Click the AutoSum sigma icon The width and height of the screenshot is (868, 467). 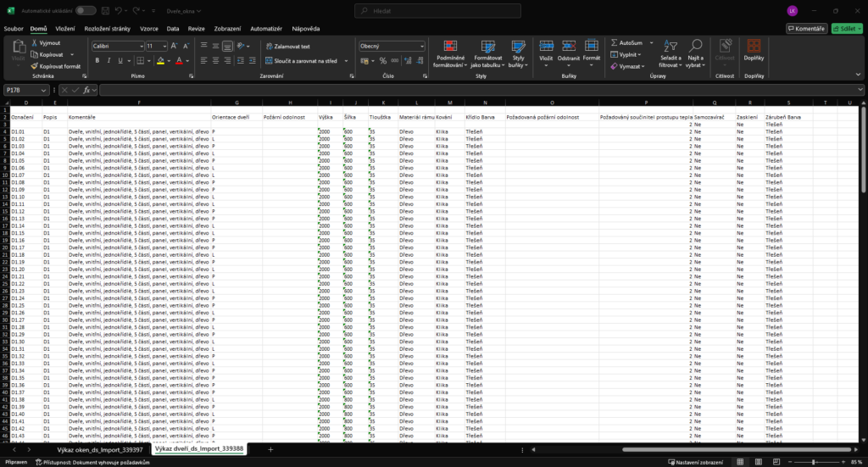coord(615,42)
